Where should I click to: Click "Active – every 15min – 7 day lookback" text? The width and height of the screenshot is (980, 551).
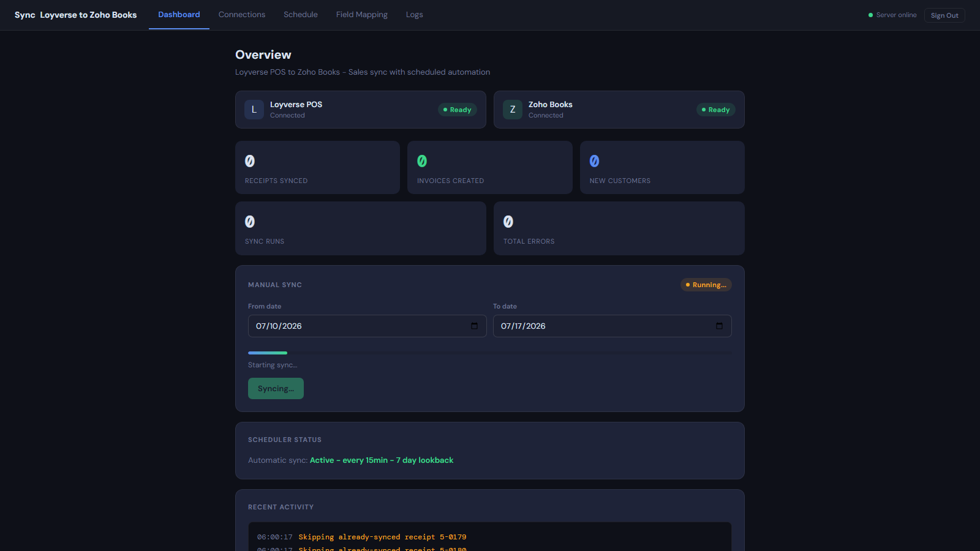tap(382, 460)
